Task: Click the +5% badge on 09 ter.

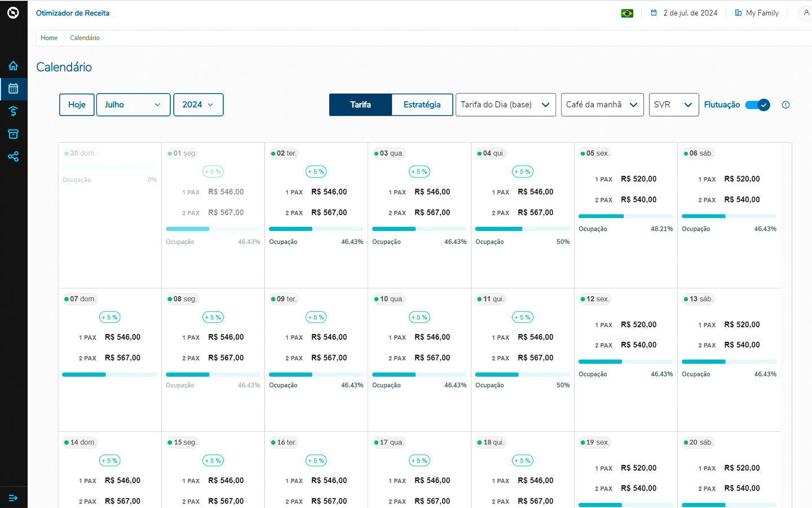Action: pos(316,317)
